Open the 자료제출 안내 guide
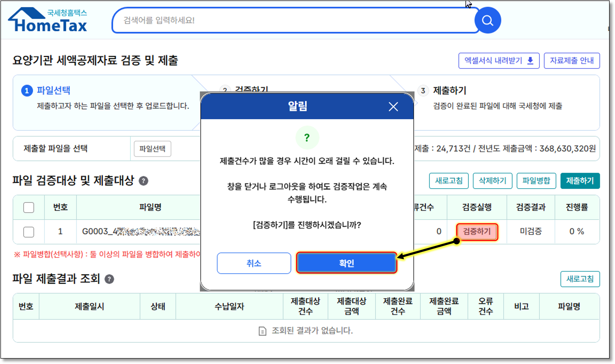Image resolution: width=615 pixels, height=364 pixels. (x=572, y=61)
